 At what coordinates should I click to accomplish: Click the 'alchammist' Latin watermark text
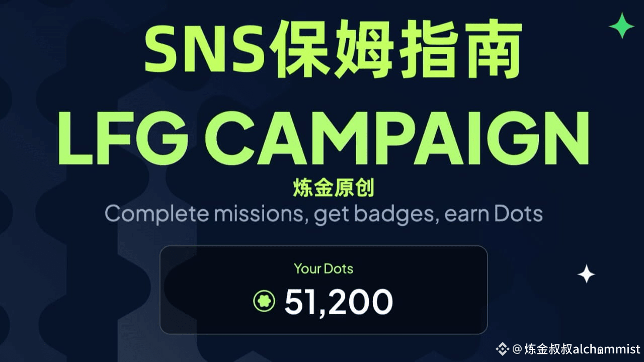606,348
